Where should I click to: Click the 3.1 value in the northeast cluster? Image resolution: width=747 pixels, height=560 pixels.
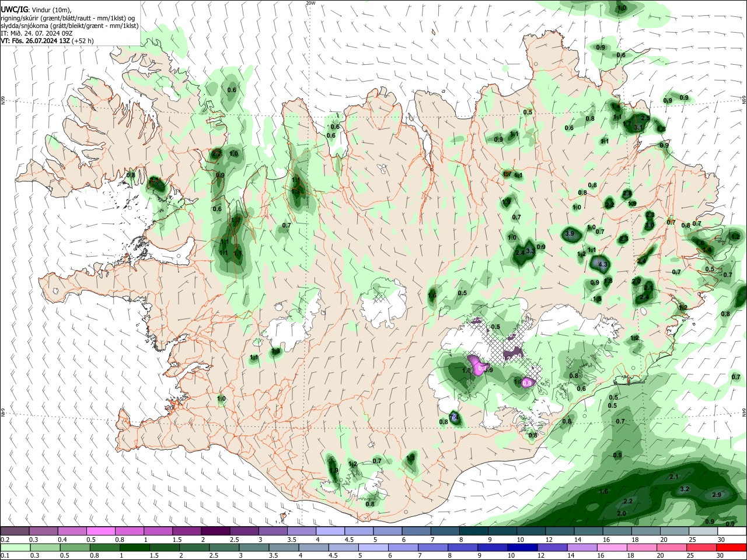tap(638, 127)
